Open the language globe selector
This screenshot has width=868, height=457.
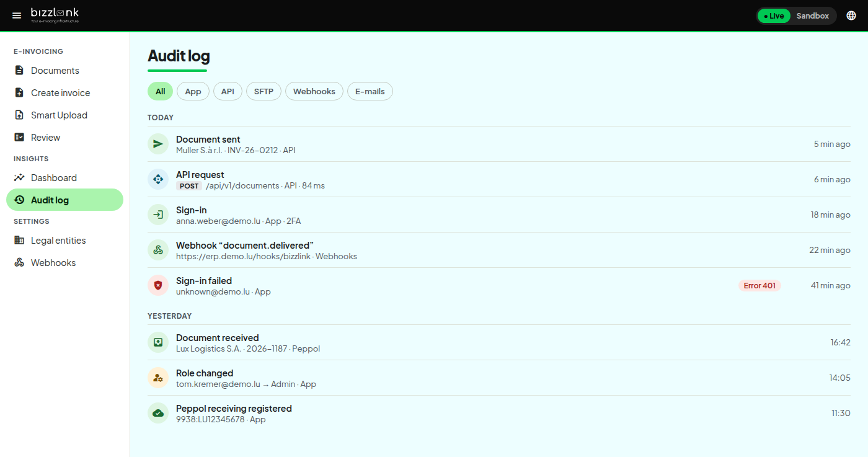851,16
